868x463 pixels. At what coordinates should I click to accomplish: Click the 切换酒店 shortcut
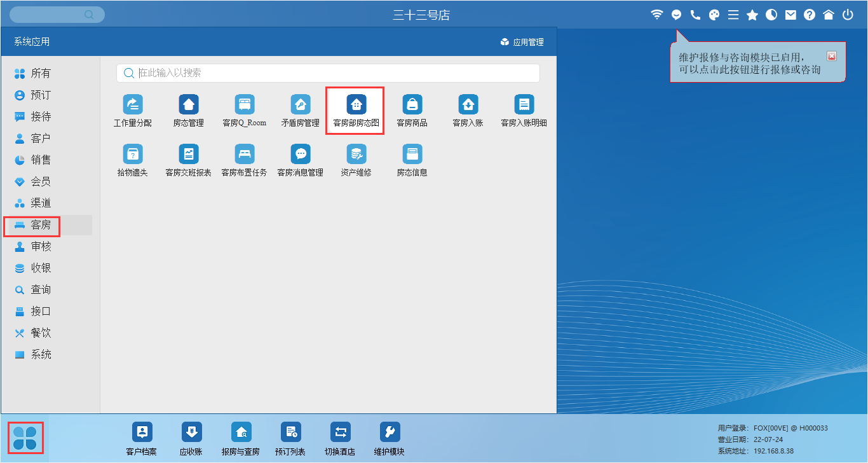[340, 439]
